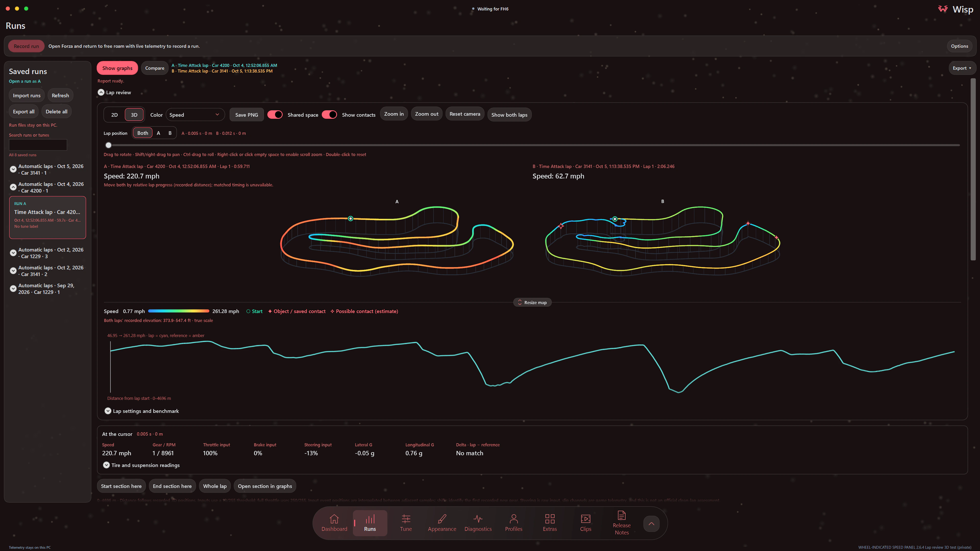This screenshot has height=551, width=980.
Task: Toggle the Show contacts switch
Action: 329,115
